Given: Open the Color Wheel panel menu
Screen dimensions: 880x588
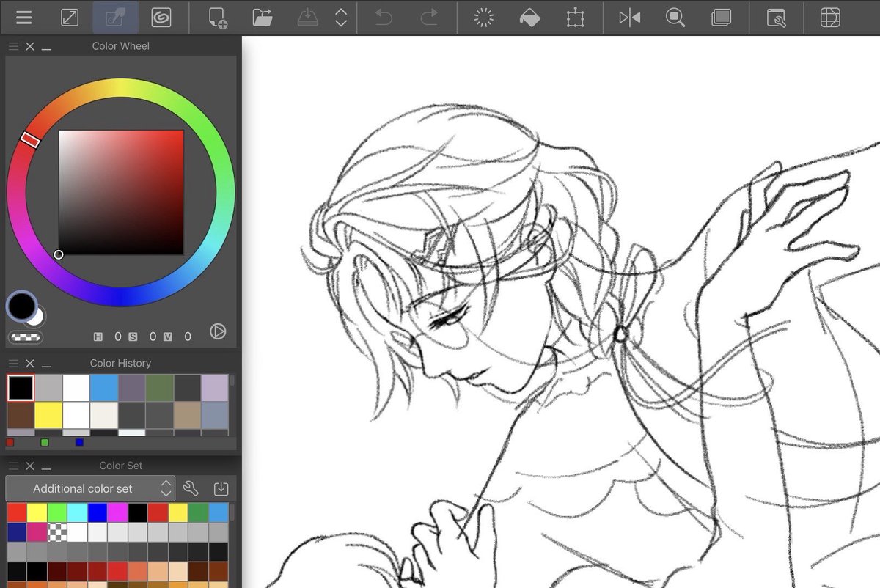Looking at the screenshot, I should [x=13, y=46].
